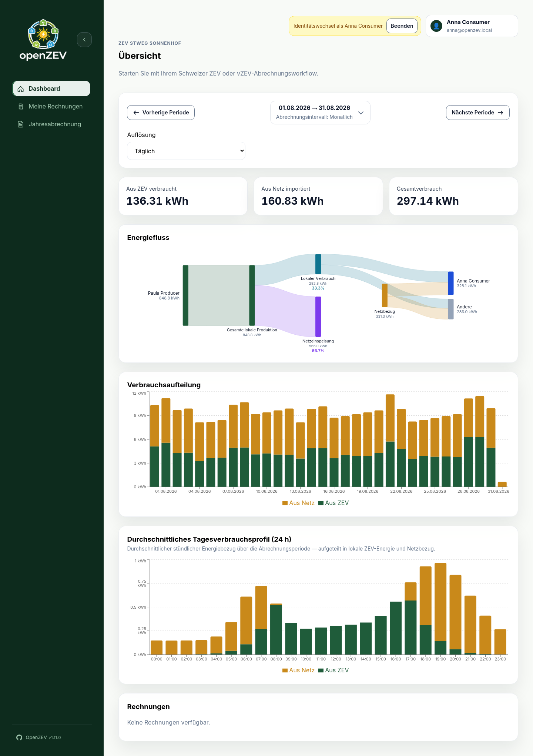Click the Dashboard home icon

(x=21, y=89)
